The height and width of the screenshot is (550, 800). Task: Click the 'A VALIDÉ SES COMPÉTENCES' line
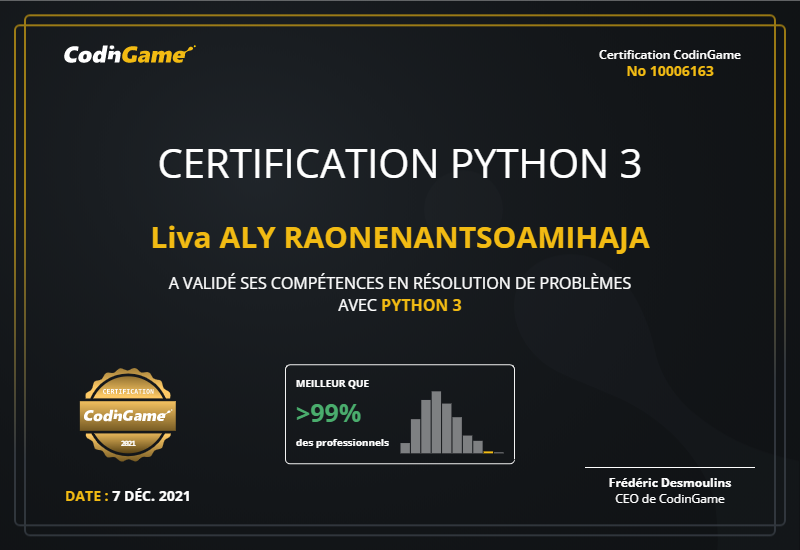tap(400, 284)
